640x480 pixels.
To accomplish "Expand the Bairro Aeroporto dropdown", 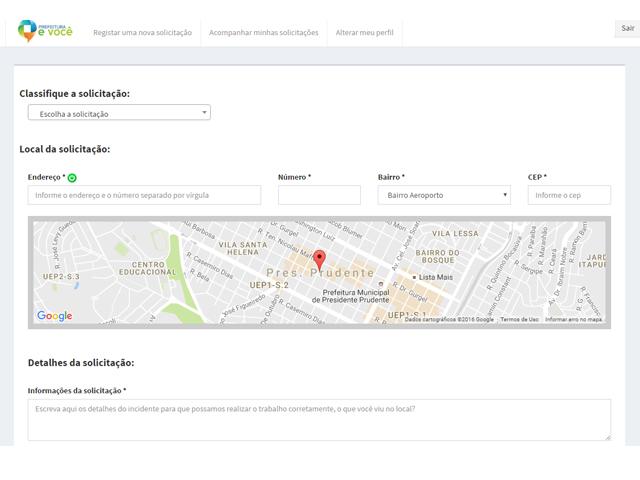I will 444,195.
